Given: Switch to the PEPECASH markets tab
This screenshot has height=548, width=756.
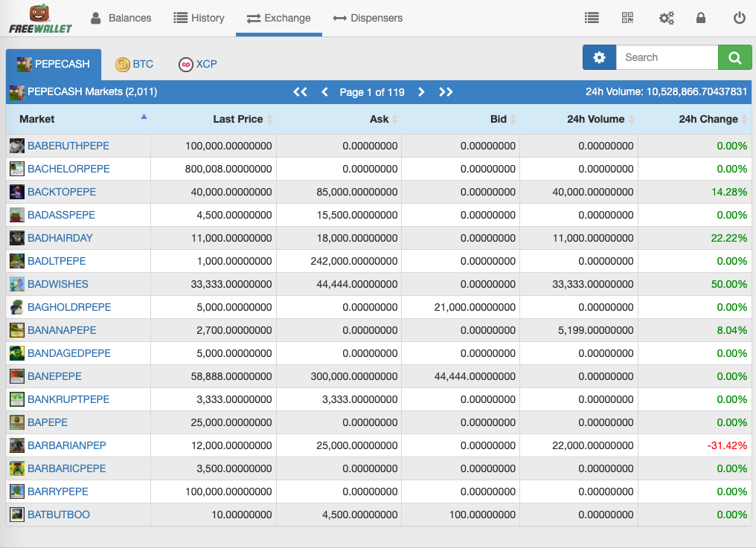Looking at the screenshot, I should coord(54,64).
